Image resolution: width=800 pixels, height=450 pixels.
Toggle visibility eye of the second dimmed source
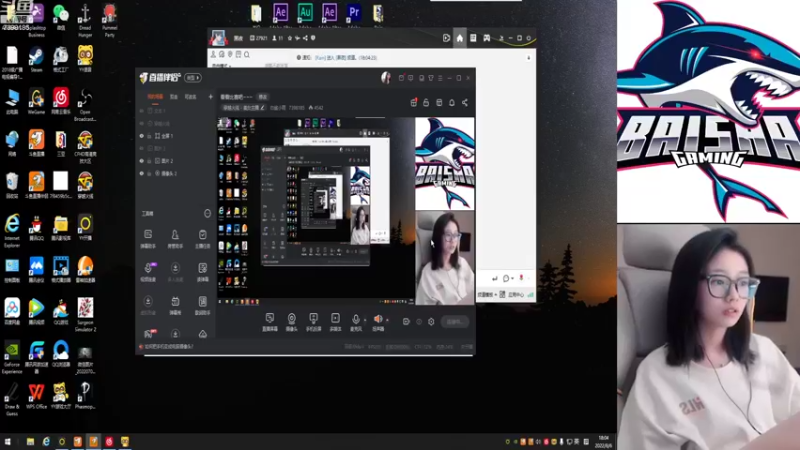click(142, 123)
